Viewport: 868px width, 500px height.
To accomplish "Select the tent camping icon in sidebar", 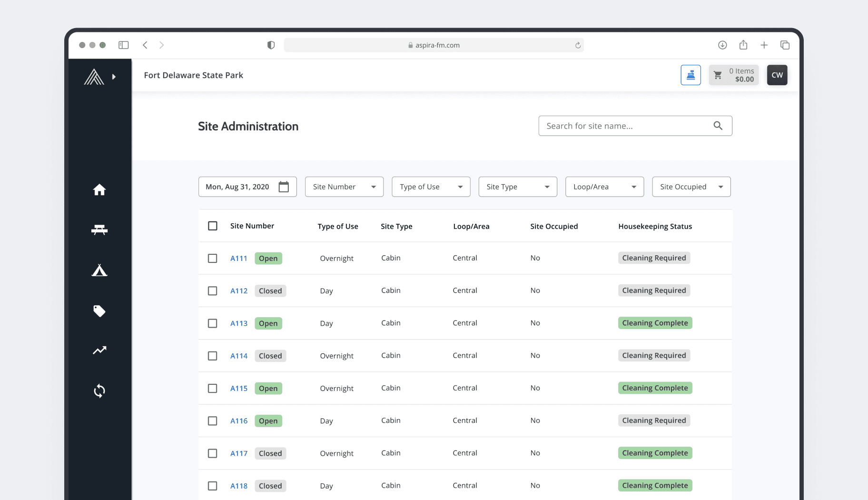I will tap(99, 270).
